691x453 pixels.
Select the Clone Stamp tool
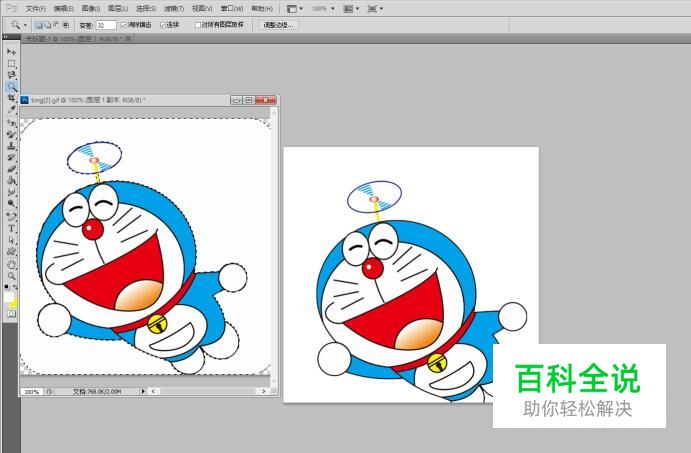(x=11, y=146)
